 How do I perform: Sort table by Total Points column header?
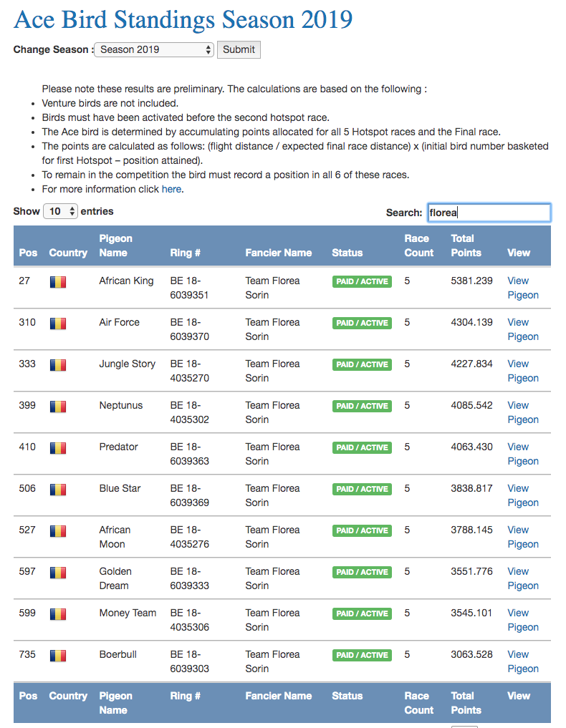pyautogui.click(x=466, y=246)
